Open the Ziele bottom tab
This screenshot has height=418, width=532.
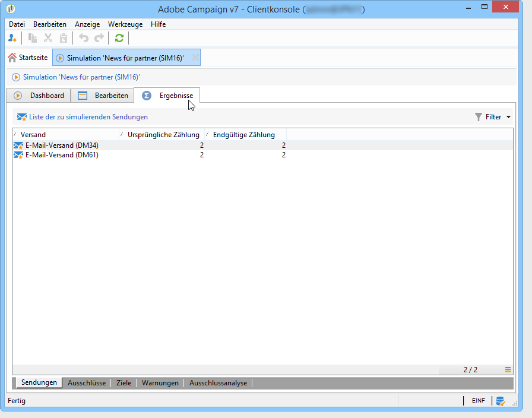(123, 383)
